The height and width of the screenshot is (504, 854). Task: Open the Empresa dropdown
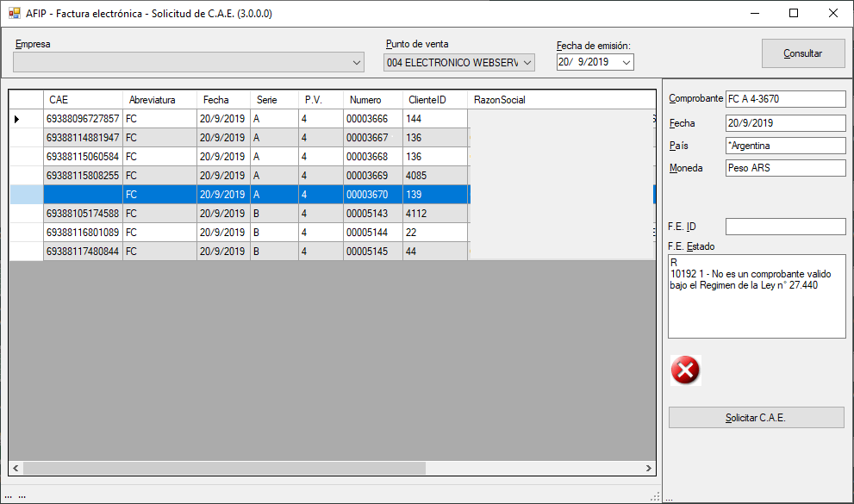(x=358, y=63)
